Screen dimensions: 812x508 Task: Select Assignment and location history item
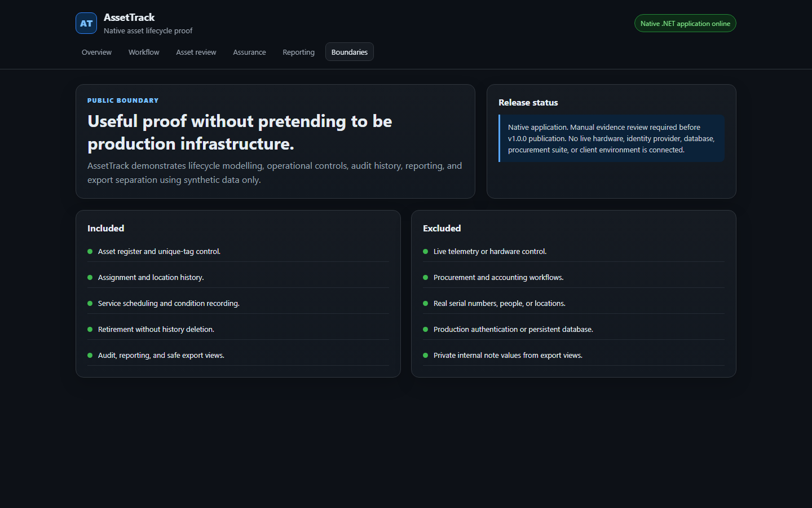[238, 277]
